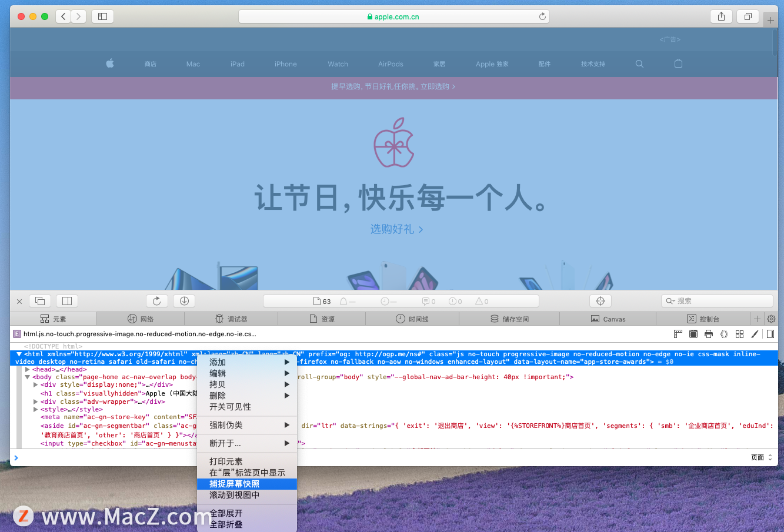Screen dimensions: 784x532
Task: Toggle shadow DOM brackets icon
Action: [x=724, y=334]
